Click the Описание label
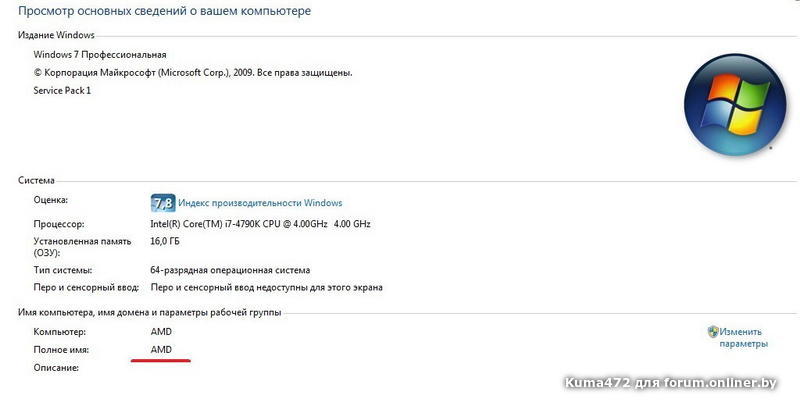Screen dimensions: 800x406 [56, 367]
